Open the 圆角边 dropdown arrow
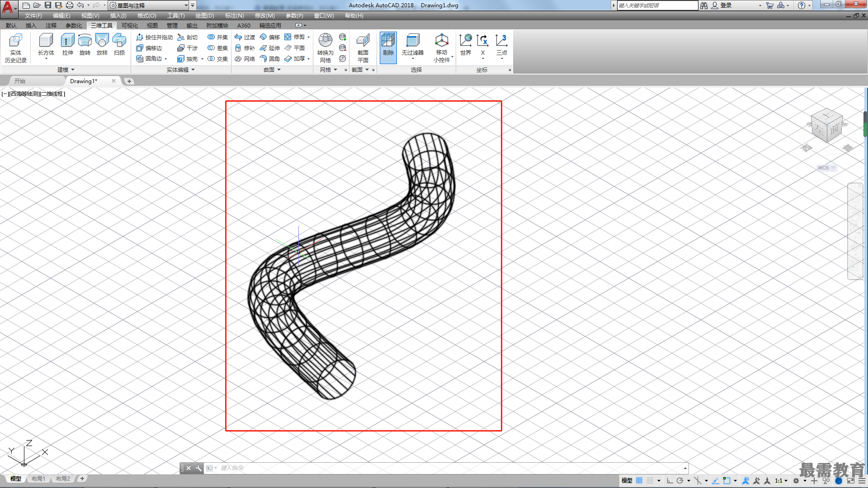Screen dimensions: 868x488 click(166, 59)
